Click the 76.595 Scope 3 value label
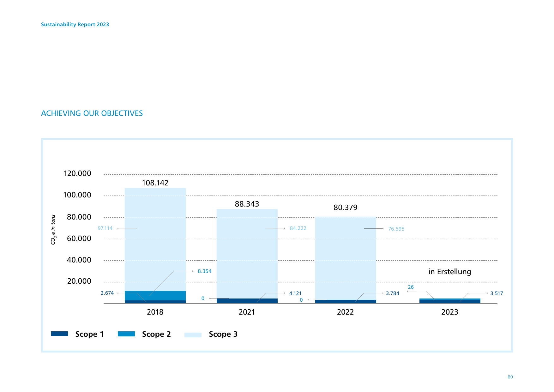 (396, 229)
